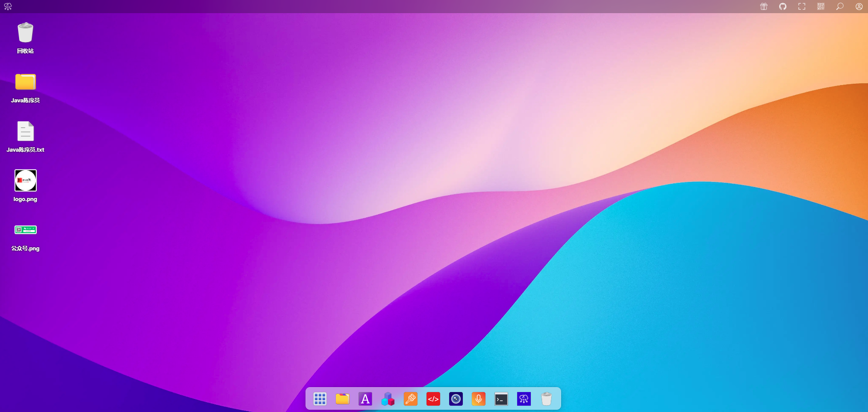Open the microphone recorder app in dock

479,399
